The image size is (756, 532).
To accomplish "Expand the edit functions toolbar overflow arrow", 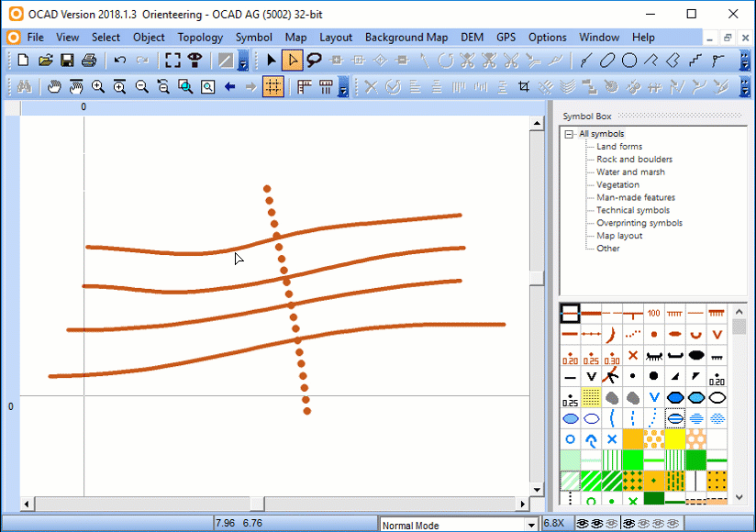I will pyautogui.click(x=745, y=87).
